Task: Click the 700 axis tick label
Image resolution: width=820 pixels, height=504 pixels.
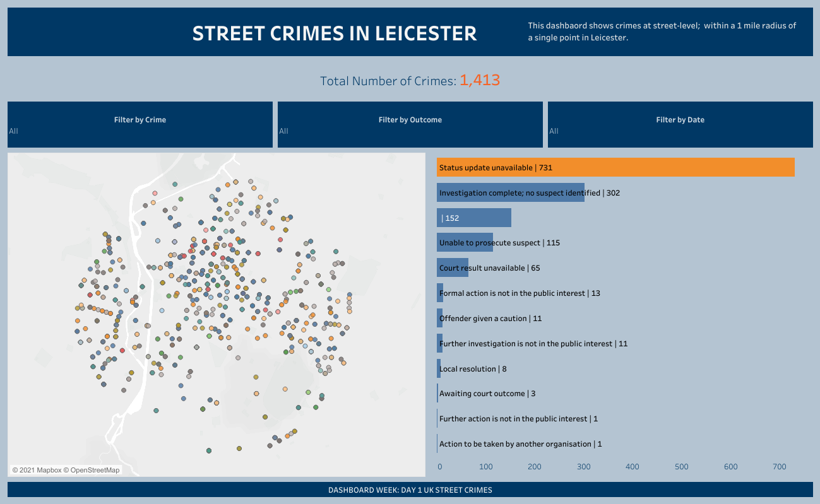Action: [780, 467]
